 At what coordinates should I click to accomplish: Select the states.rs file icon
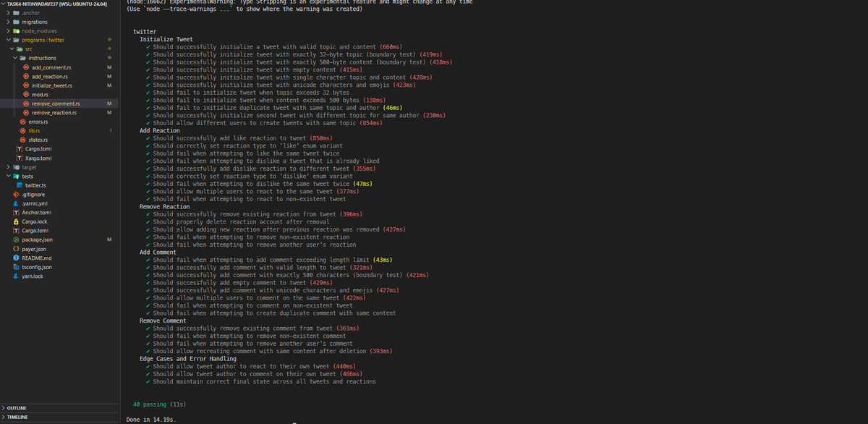click(22, 140)
